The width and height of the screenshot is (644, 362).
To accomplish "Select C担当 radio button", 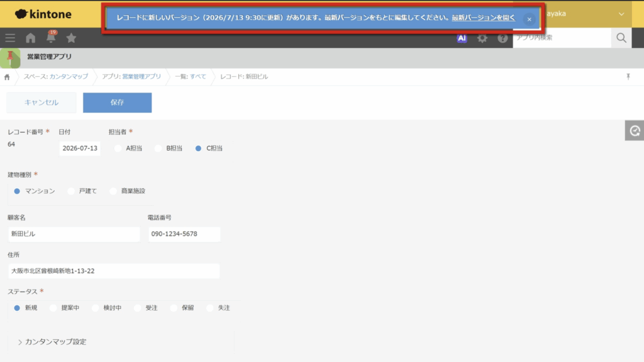I will point(198,148).
